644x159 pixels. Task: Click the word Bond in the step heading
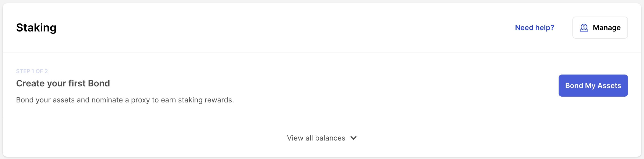tap(99, 83)
